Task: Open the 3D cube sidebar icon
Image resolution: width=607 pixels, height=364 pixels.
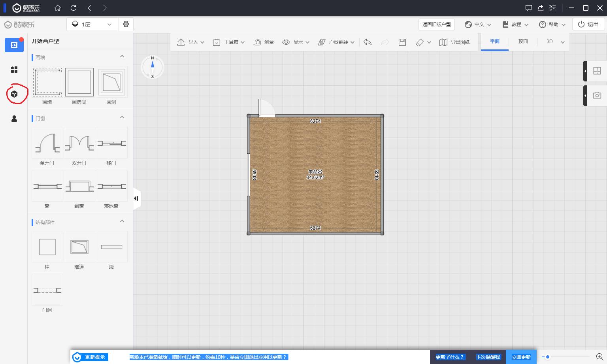Action: click(x=14, y=94)
